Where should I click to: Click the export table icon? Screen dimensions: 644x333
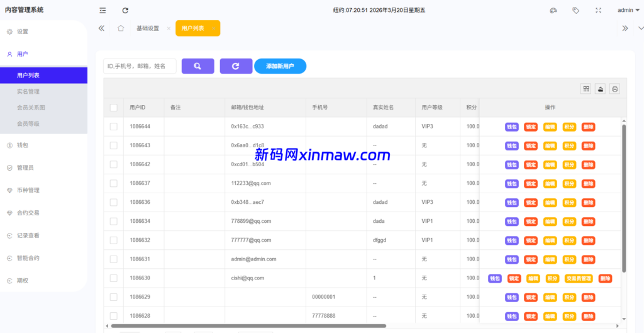coord(601,89)
